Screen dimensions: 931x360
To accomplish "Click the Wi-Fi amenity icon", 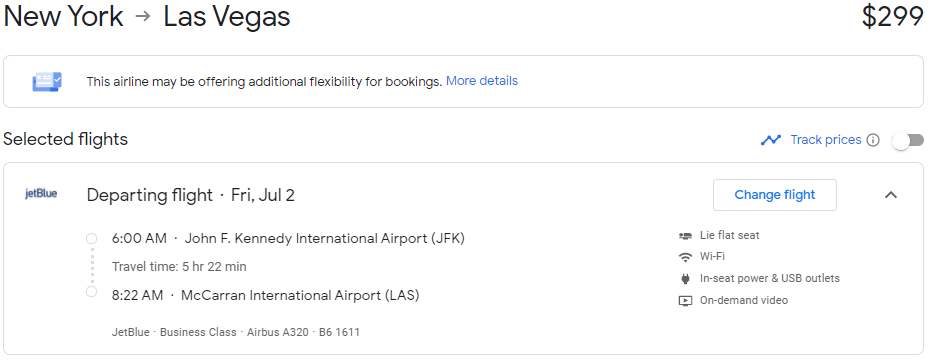I will click(x=685, y=257).
